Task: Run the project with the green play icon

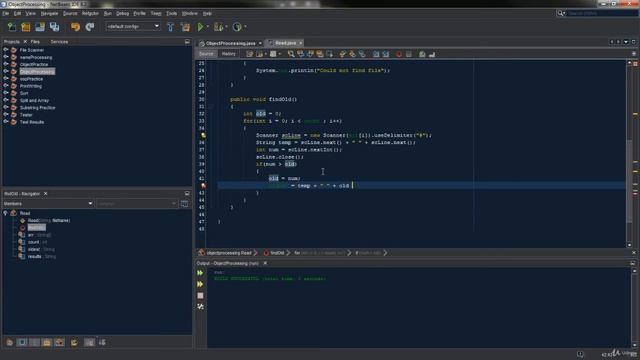Action: (x=200, y=27)
